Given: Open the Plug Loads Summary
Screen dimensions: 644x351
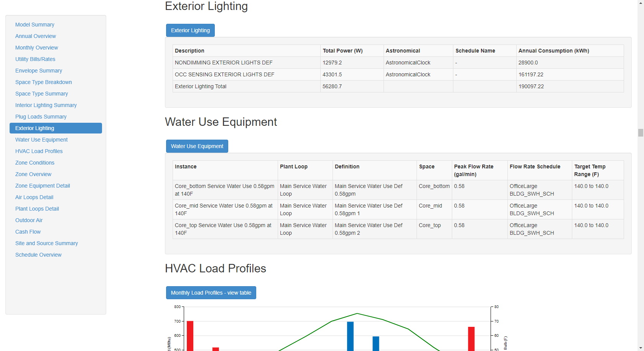Looking at the screenshot, I should [x=41, y=117].
